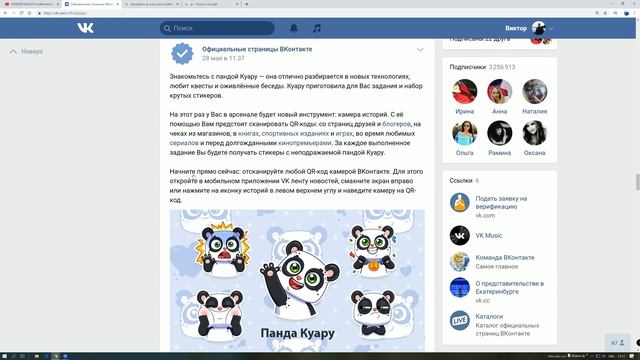Focus the Поиск search field

pos(217,28)
